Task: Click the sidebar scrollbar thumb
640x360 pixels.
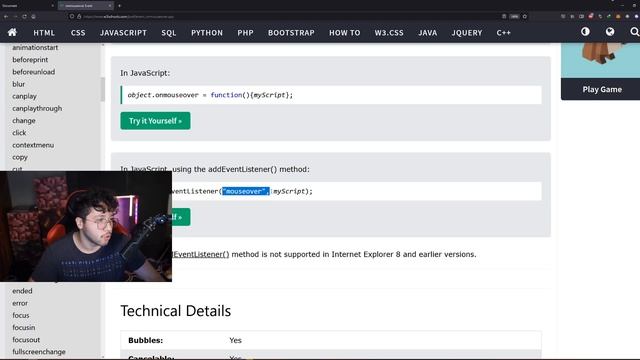Action: pos(103,89)
